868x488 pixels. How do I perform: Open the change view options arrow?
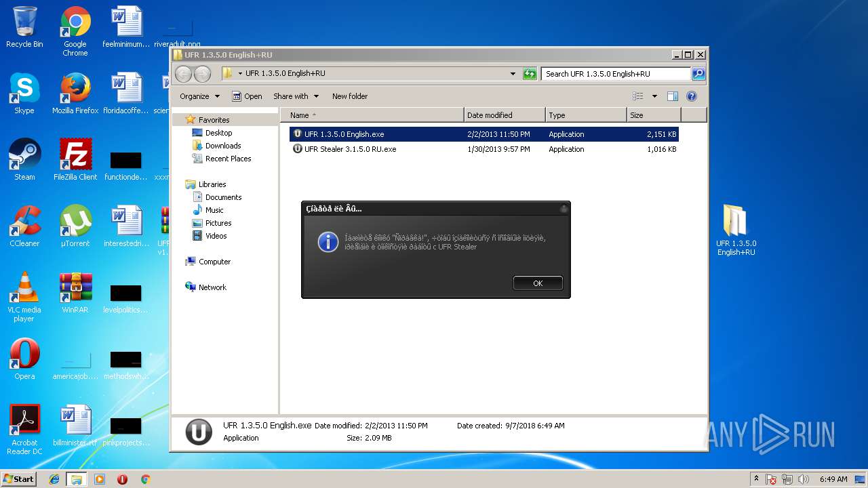(x=654, y=96)
